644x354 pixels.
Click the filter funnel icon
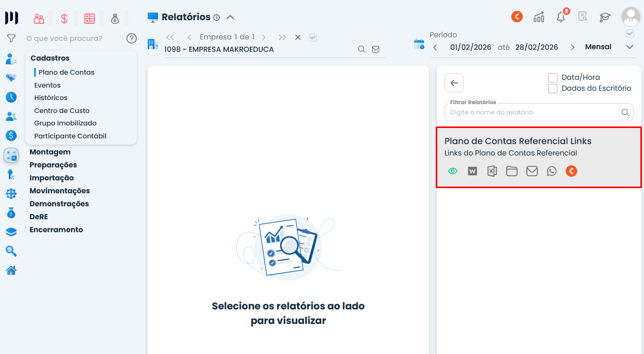click(x=11, y=38)
